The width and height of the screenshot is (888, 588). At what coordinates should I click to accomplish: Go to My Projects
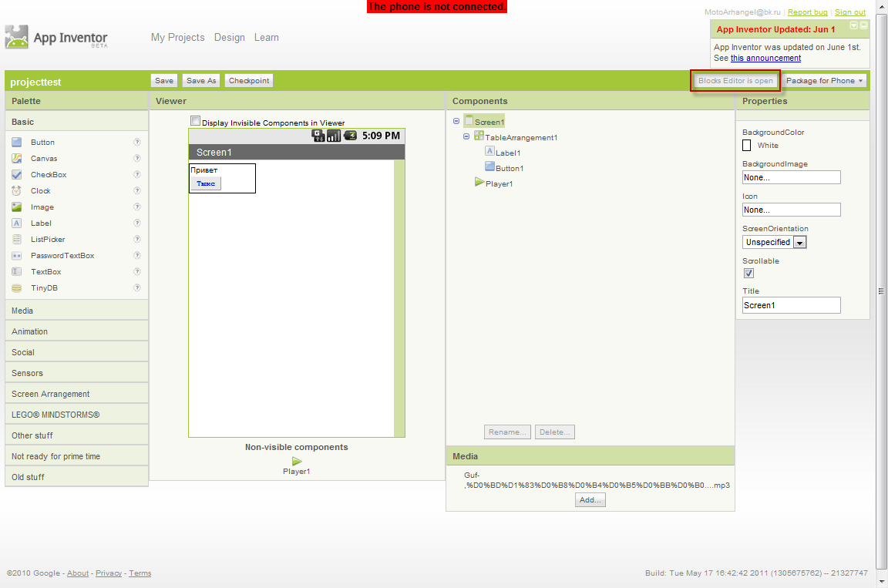pyautogui.click(x=178, y=37)
